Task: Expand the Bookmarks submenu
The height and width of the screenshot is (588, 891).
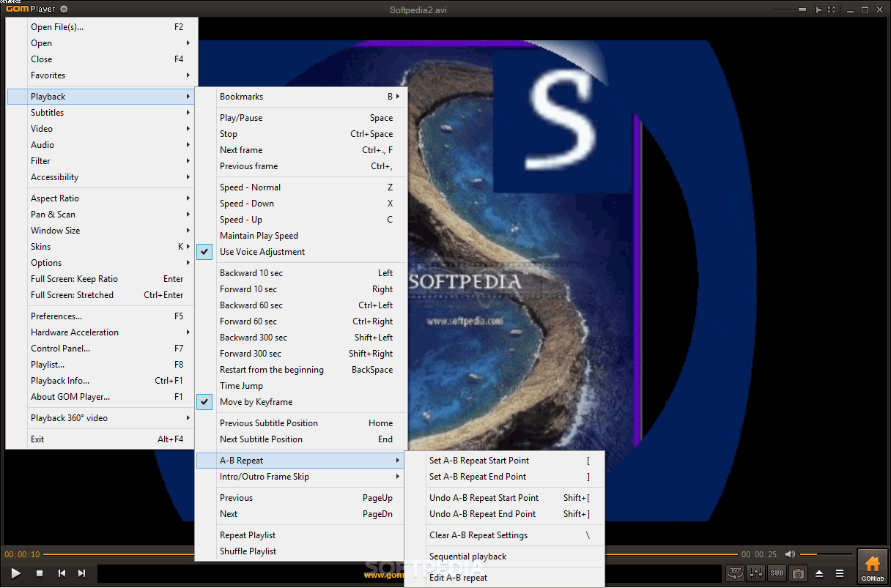Action: 300,97
